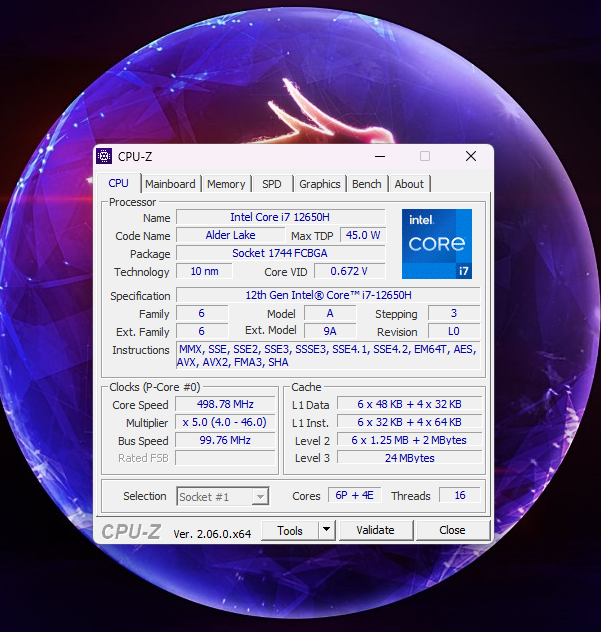Click the Instructions list starting with MMX
The height and width of the screenshot is (632, 601).
pos(328,356)
